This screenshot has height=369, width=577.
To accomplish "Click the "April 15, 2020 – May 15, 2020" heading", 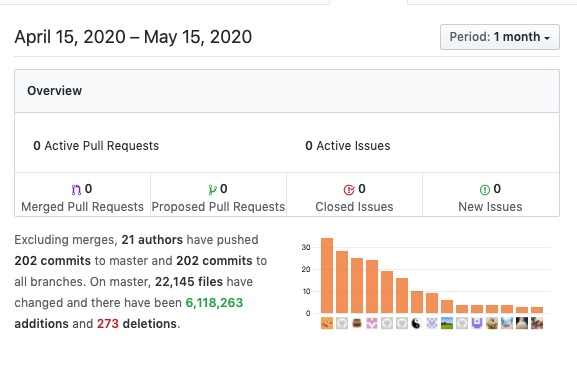I will pos(133,37).
